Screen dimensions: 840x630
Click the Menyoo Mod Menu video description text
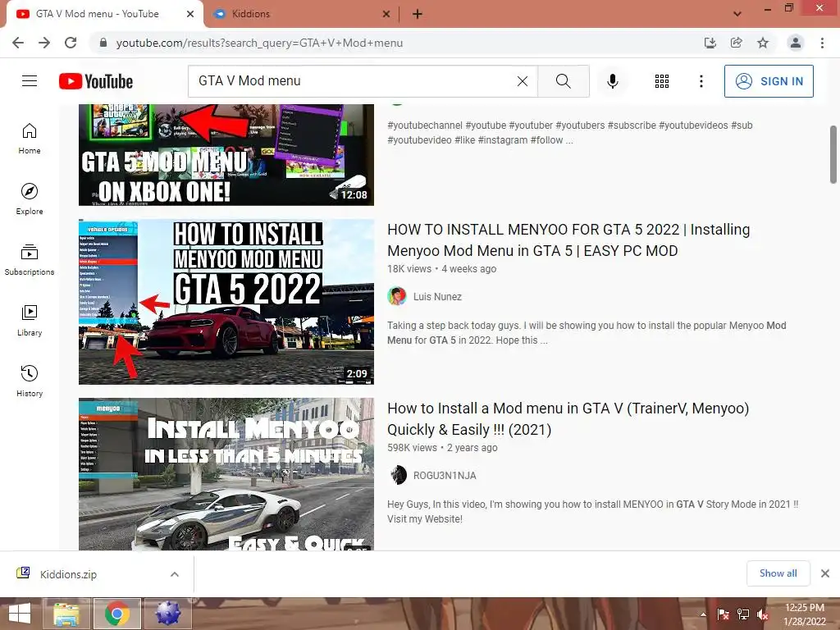(x=587, y=333)
